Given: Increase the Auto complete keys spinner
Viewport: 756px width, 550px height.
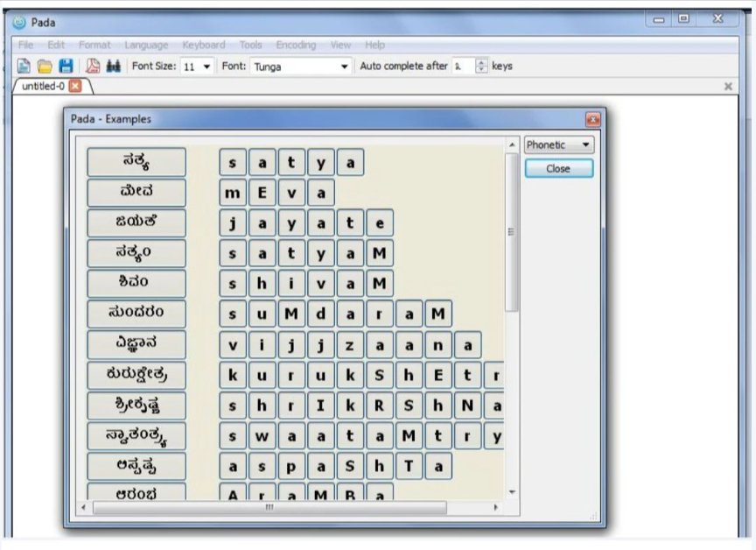Looking at the screenshot, I should pos(481,62).
